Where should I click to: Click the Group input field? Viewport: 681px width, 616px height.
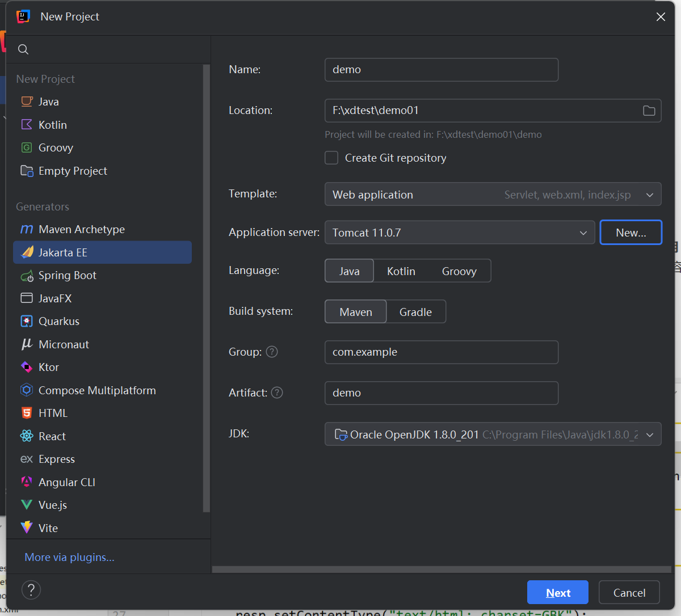pos(442,352)
